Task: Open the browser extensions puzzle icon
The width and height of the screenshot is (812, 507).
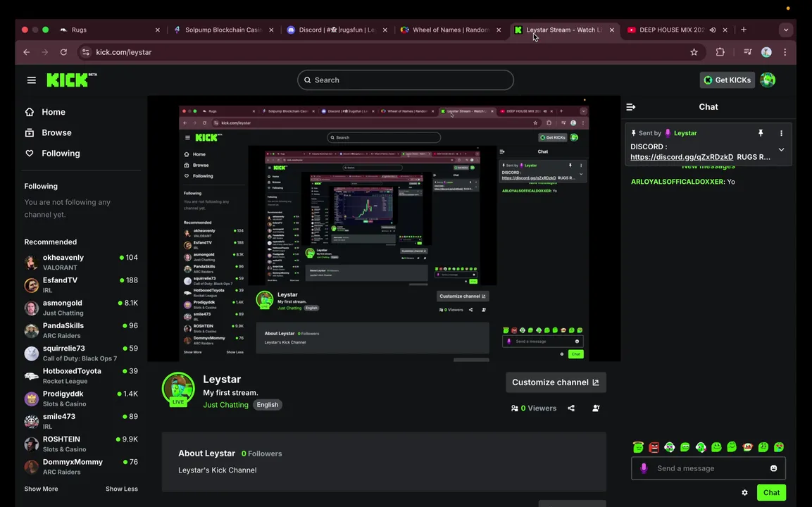Action: tap(720, 52)
